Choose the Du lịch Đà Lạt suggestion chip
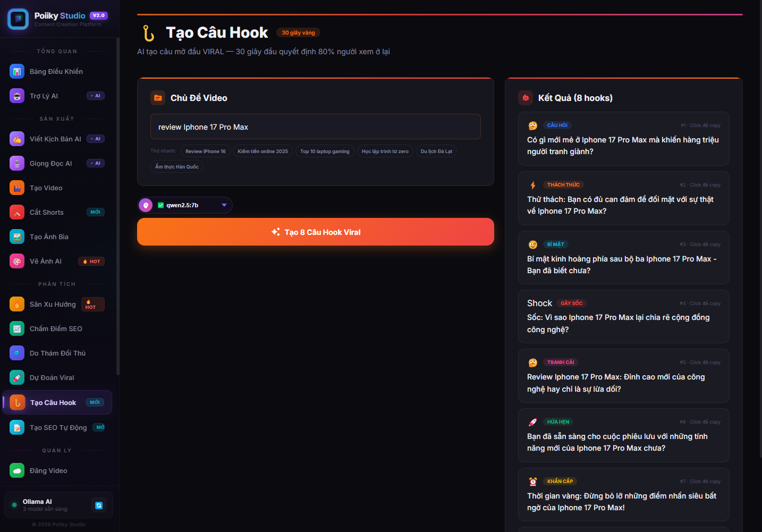 click(x=436, y=151)
